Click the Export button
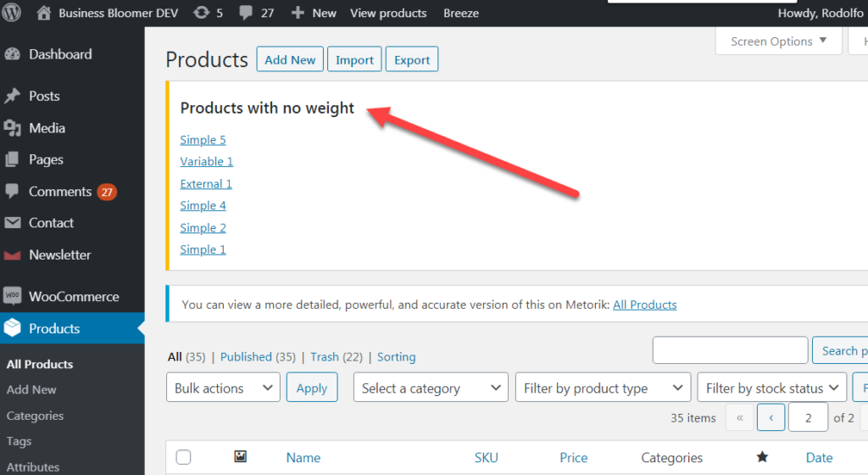Image resolution: width=868 pixels, height=475 pixels. point(412,59)
